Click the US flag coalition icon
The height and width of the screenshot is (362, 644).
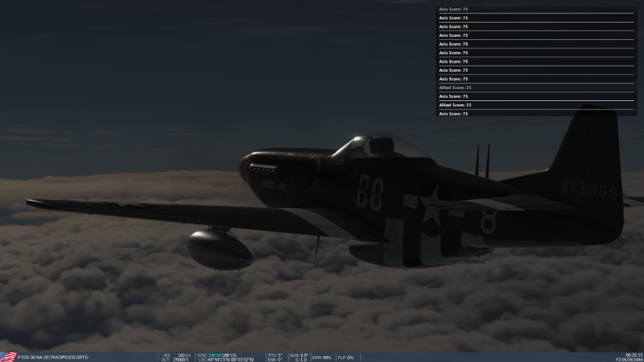point(8,357)
